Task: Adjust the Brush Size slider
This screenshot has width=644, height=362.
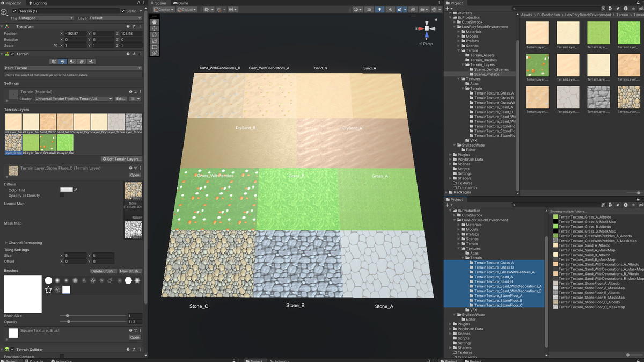Action: pyautogui.click(x=93, y=316)
